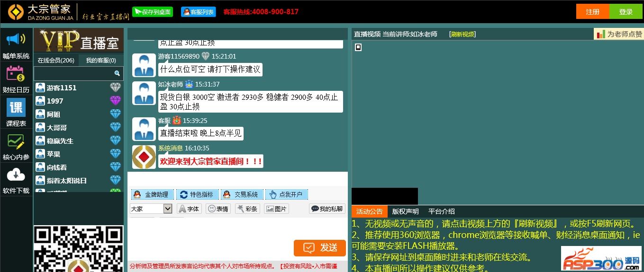Click the purple diamond badge beside 1997

click(116, 101)
